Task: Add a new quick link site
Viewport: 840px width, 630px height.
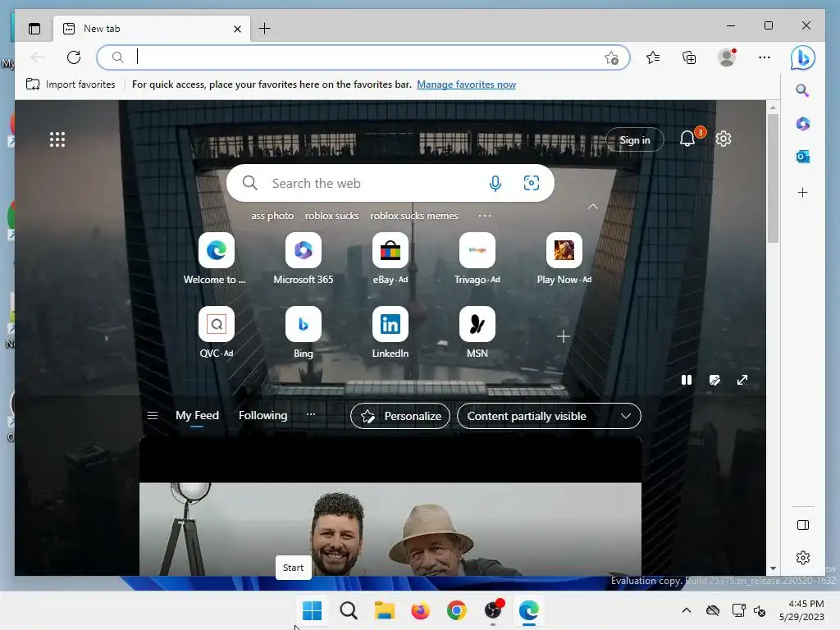Action: click(x=563, y=336)
